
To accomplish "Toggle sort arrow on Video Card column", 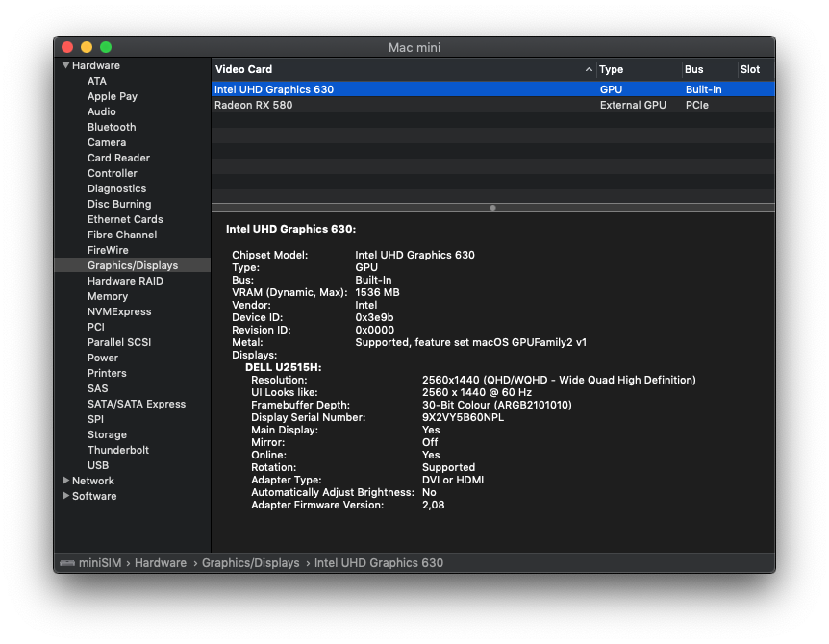I will [589, 69].
